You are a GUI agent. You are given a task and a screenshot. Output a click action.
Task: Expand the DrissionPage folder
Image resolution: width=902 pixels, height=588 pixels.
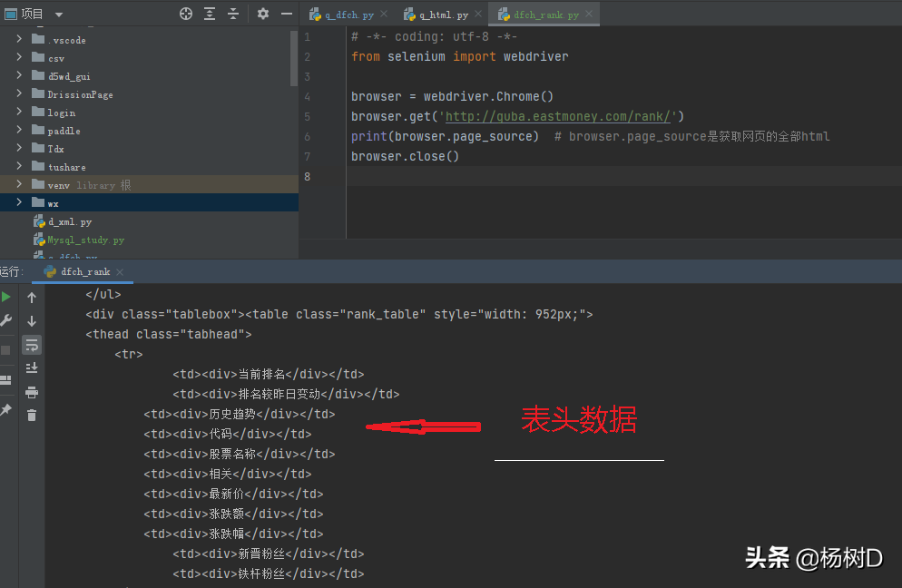point(19,94)
